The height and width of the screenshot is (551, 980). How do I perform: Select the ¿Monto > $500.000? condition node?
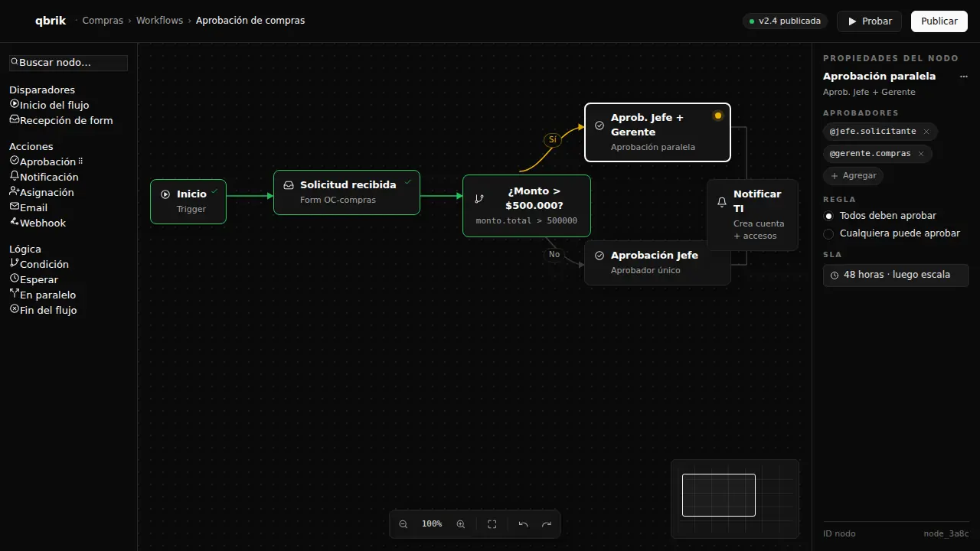(x=527, y=206)
